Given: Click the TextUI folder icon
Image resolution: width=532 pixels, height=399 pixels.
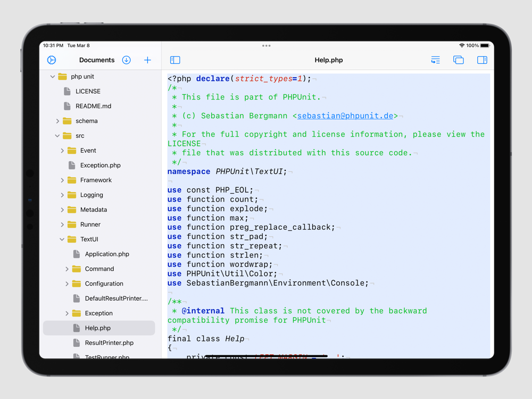Looking at the screenshot, I should pos(72,239).
